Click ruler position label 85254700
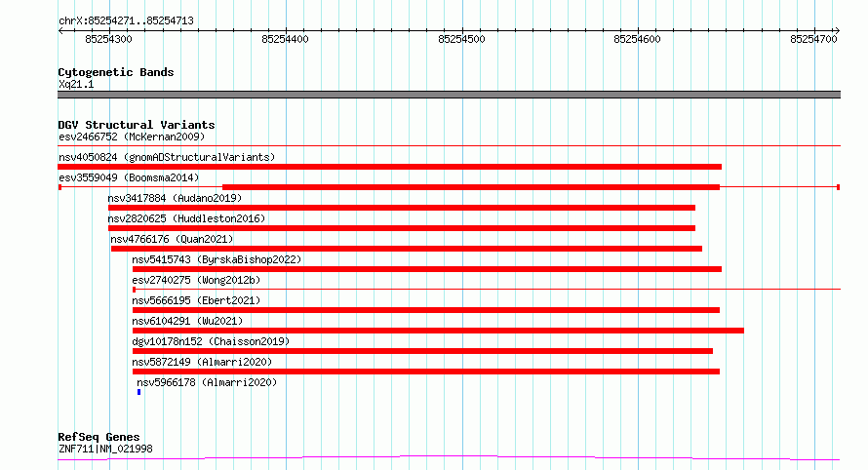This screenshot has width=868, height=470. [x=813, y=39]
